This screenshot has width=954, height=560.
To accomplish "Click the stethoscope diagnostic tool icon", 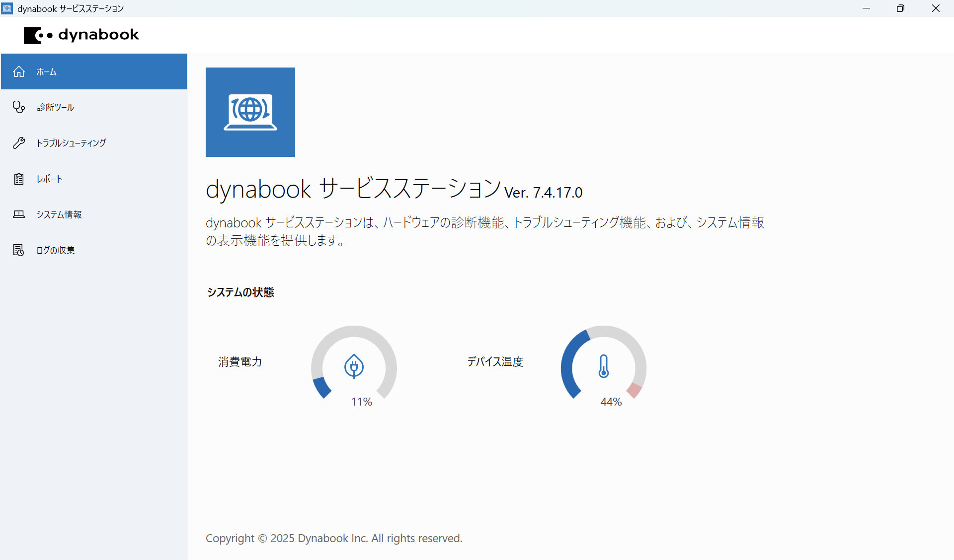I will point(19,107).
